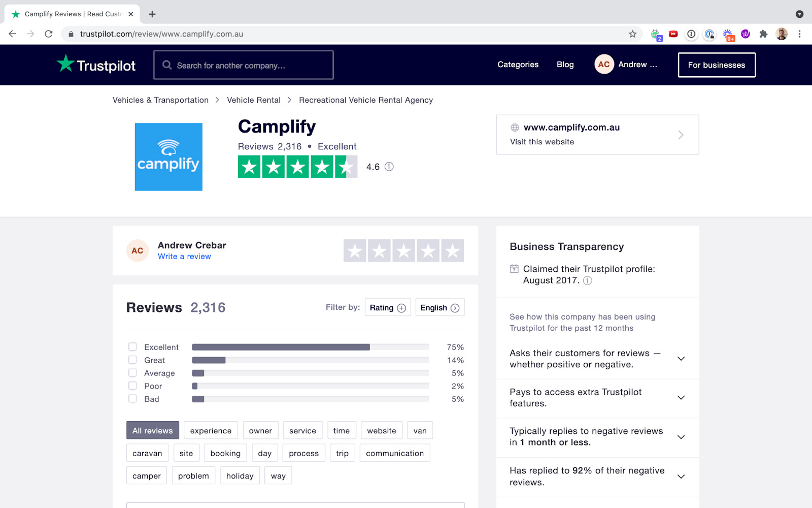
Task: Open the browser extensions puzzle icon
Action: point(763,34)
